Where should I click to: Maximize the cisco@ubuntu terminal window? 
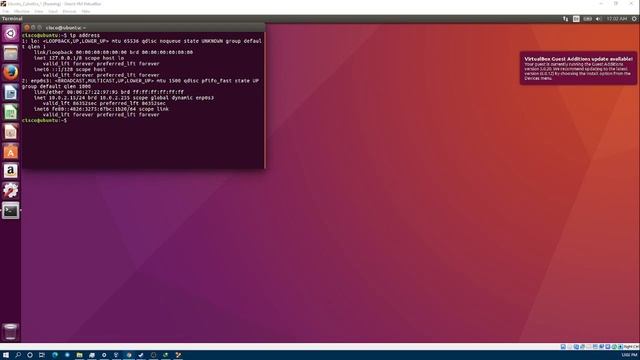tap(40, 28)
